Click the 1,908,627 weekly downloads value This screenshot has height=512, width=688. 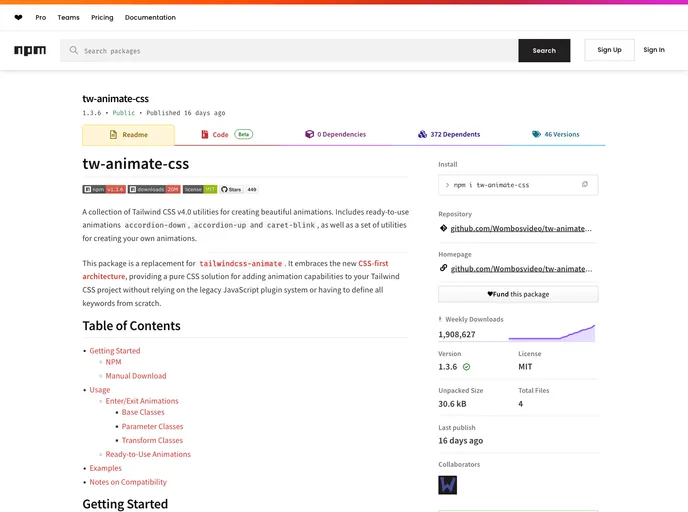(457, 334)
